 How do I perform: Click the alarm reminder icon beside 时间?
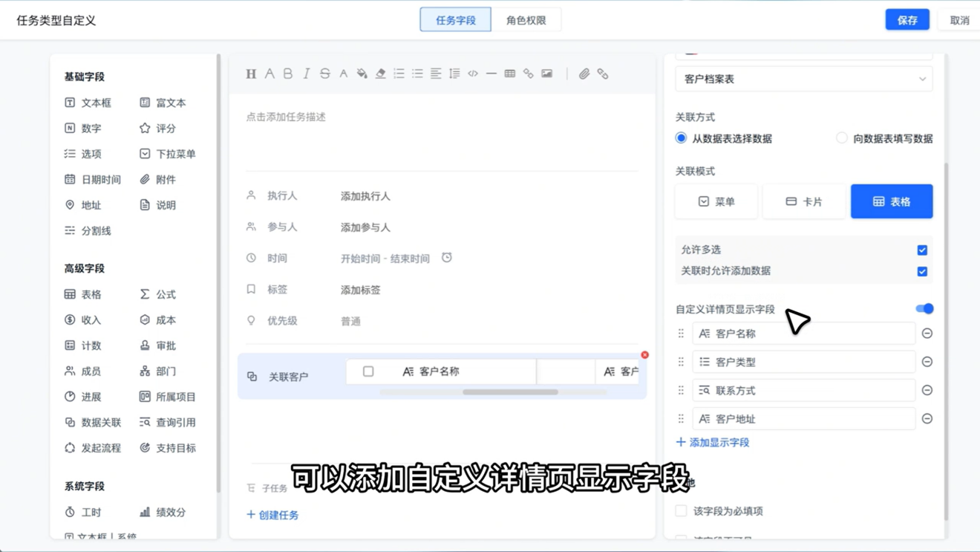(447, 258)
